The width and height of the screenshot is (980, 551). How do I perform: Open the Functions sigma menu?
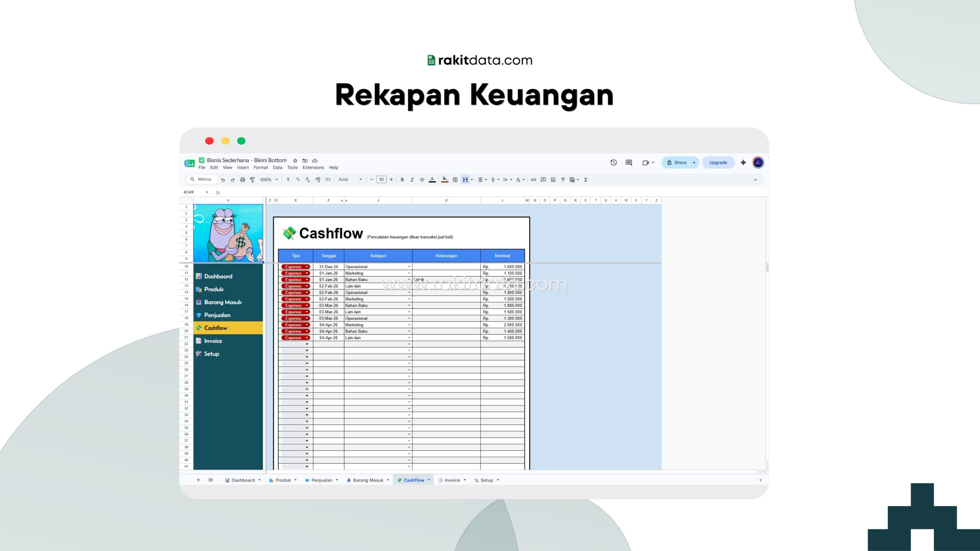point(586,179)
